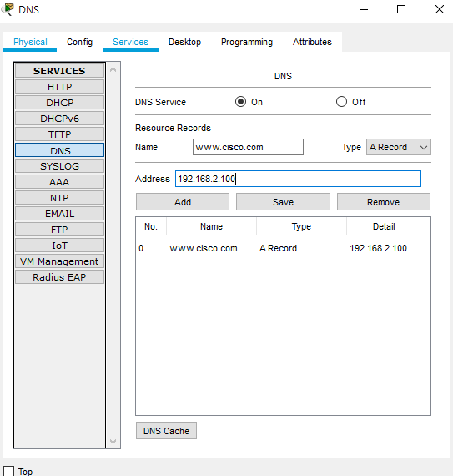Open the DNS Cache
453x476 pixels.
pos(166,431)
